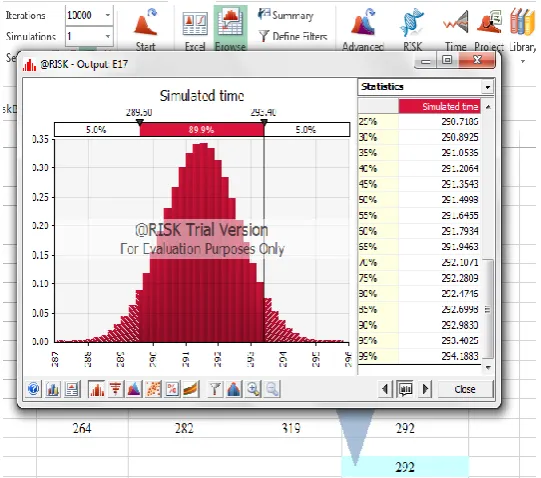Click spreadsheet cell containing 319

point(291,428)
